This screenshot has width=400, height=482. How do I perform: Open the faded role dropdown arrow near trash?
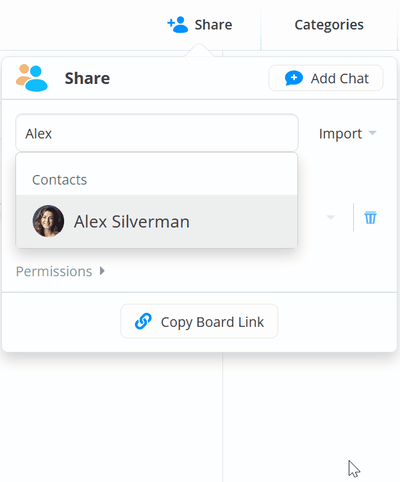pyautogui.click(x=330, y=217)
